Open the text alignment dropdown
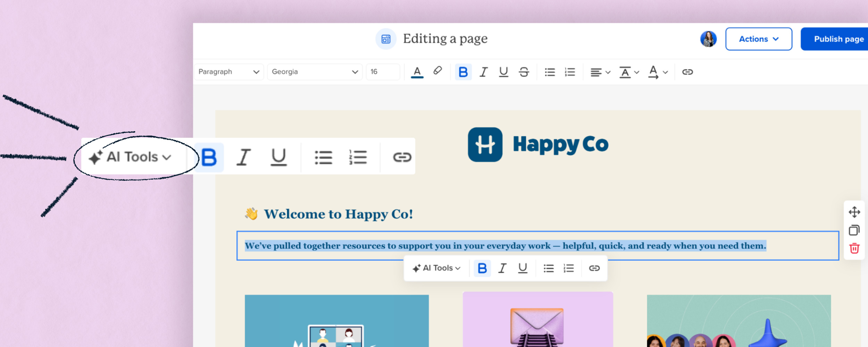The height and width of the screenshot is (347, 868). pyautogui.click(x=600, y=72)
